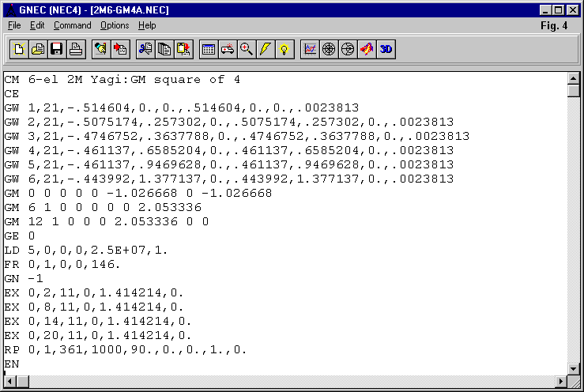The height and width of the screenshot is (392, 584).
Task: Save the file using the floppy disk icon
Action: pyautogui.click(x=57, y=49)
